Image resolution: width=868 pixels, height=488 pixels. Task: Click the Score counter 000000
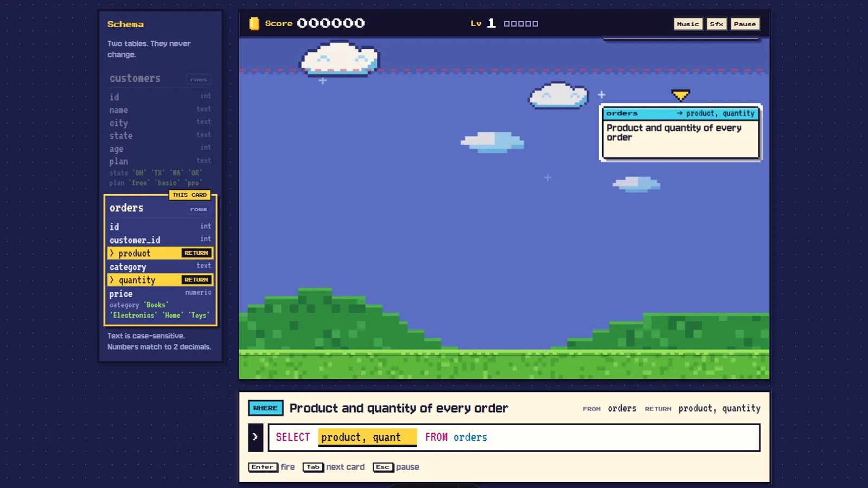[x=331, y=23]
